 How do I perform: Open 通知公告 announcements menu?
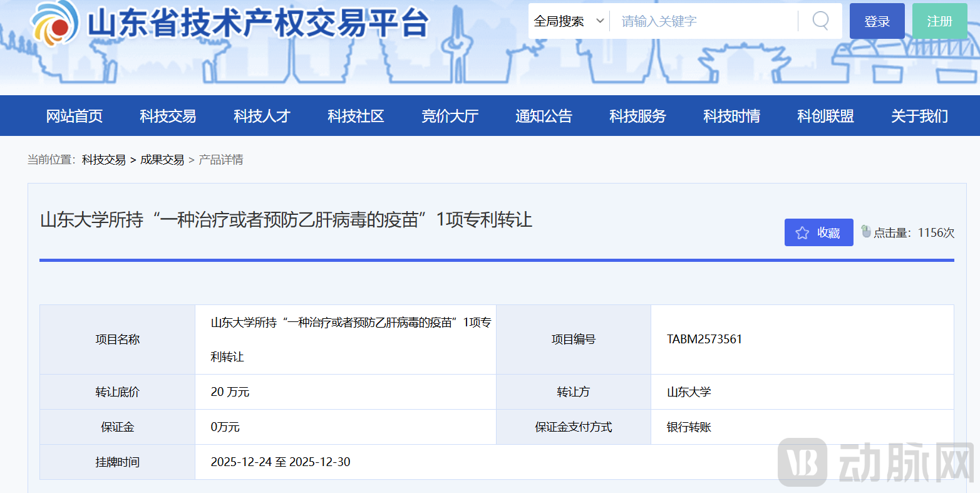pos(544,116)
